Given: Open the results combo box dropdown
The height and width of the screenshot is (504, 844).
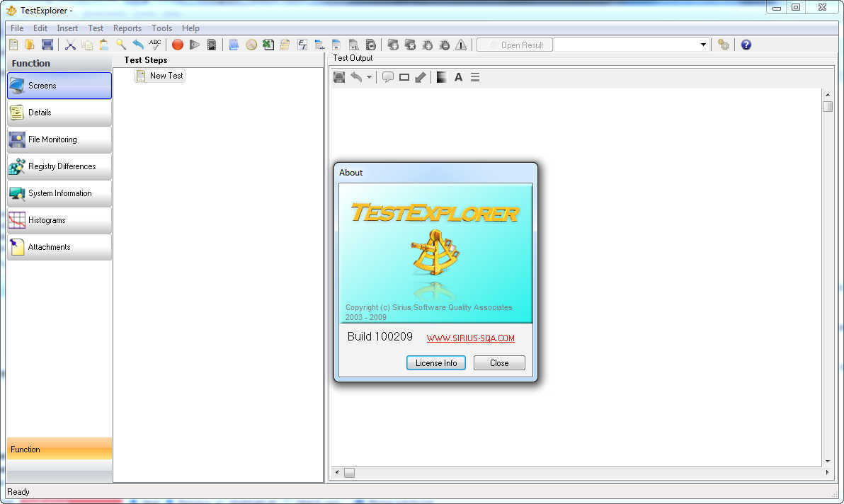Looking at the screenshot, I should (703, 45).
